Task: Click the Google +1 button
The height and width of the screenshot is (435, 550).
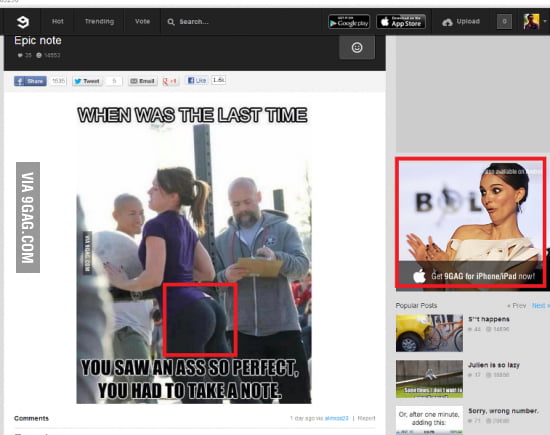Action: [x=170, y=81]
